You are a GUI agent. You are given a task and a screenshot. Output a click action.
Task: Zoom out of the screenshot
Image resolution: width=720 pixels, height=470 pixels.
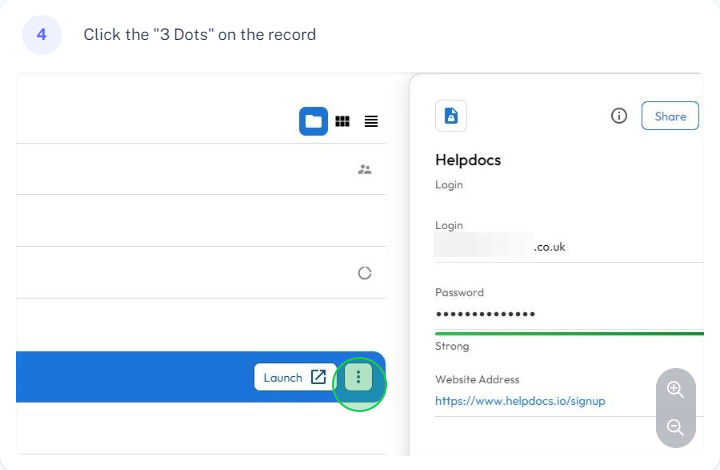(x=675, y=427)
